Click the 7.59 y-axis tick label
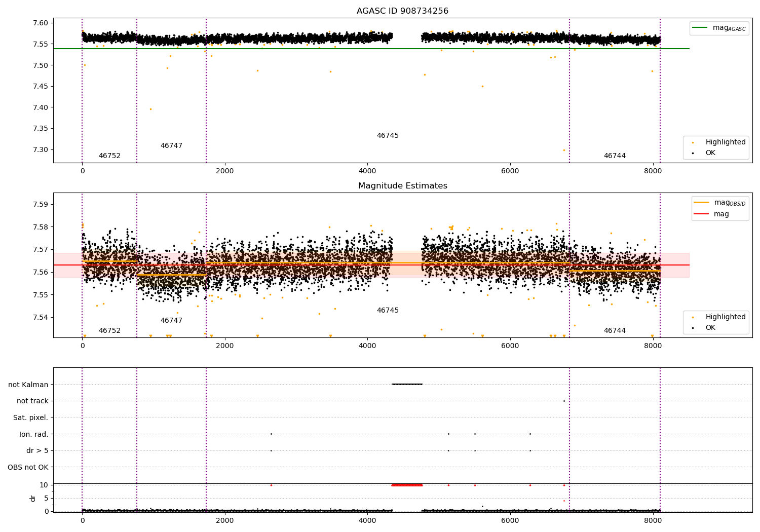This screenshot has height=532, width=760. [x=41, y=205]
